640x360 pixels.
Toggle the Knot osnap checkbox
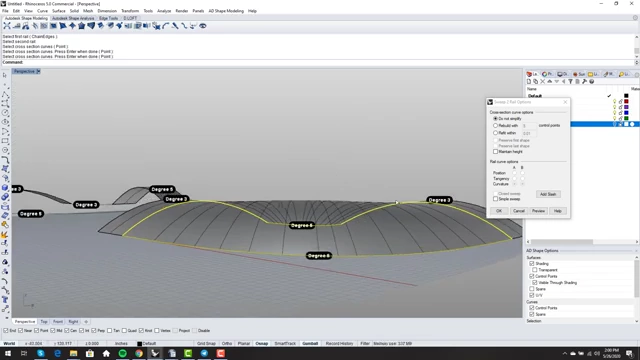coord(141,331)
